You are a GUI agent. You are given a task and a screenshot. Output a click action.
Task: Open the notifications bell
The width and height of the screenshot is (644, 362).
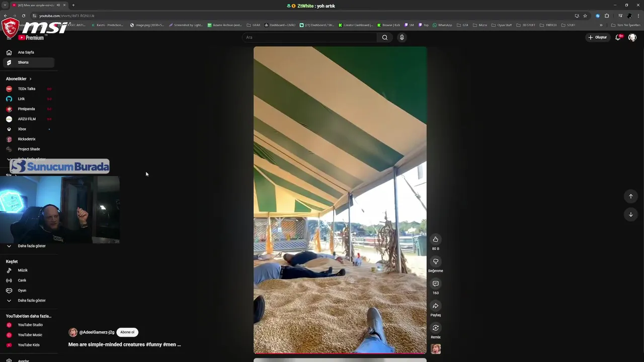[618, 37]
